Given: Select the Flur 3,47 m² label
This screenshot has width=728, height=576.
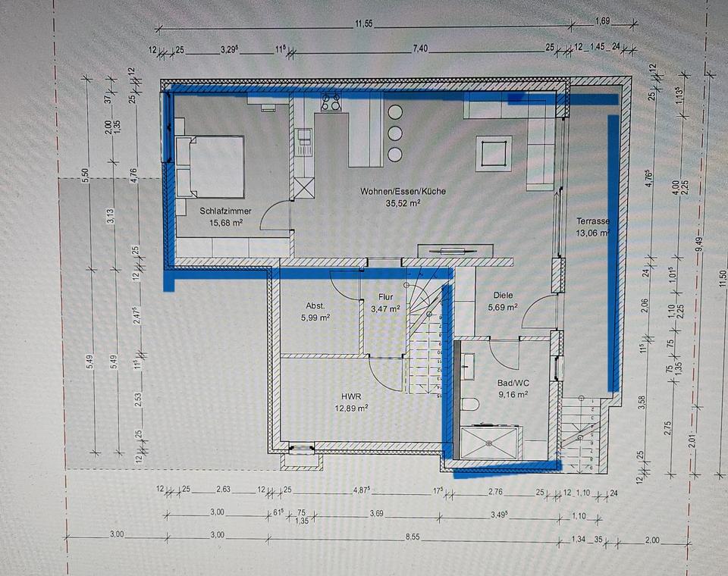Looking at the screenshot, I should tap(385, 303).
